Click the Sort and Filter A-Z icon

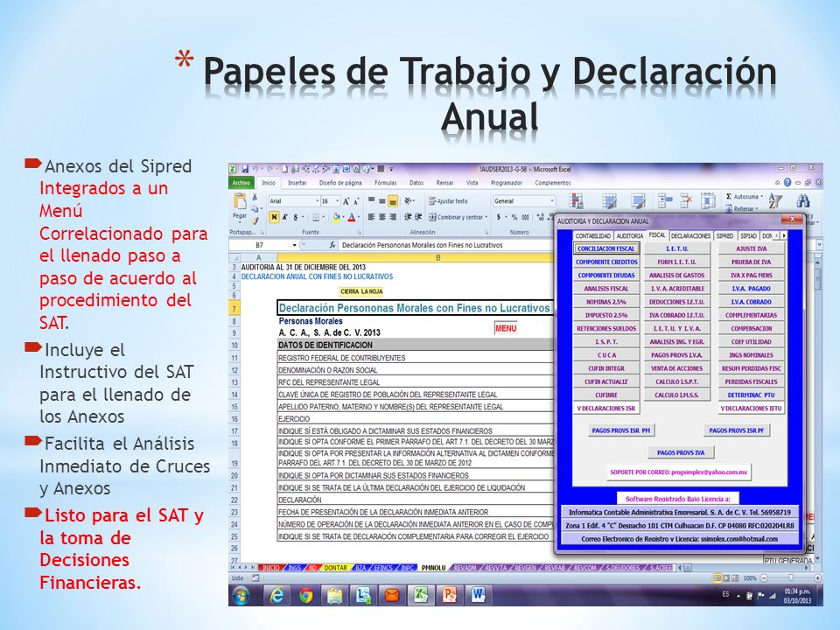pos(775,201)
